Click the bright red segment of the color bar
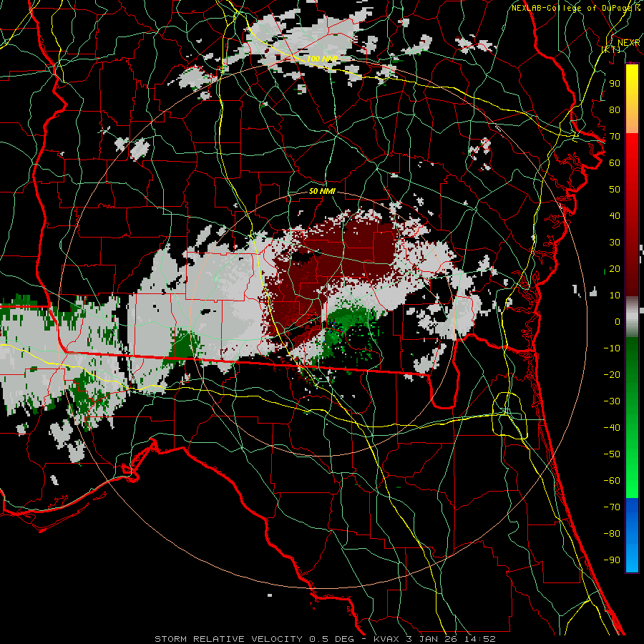The height and width of the screenshot is (644, 644). point(632,150)
